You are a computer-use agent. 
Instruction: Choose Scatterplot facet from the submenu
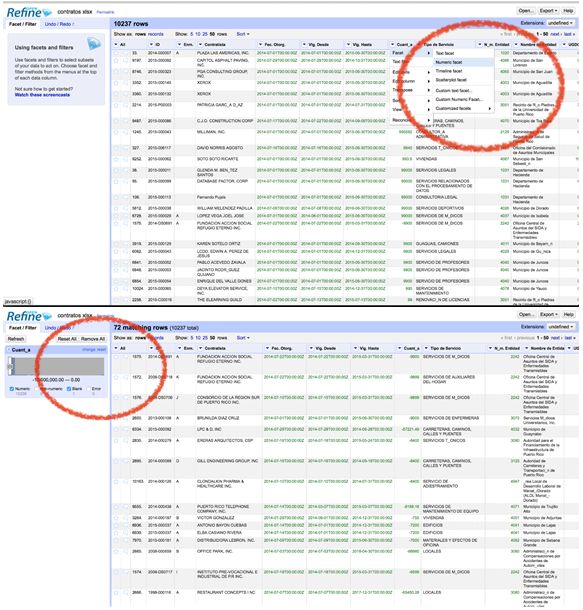click(464, 80)
